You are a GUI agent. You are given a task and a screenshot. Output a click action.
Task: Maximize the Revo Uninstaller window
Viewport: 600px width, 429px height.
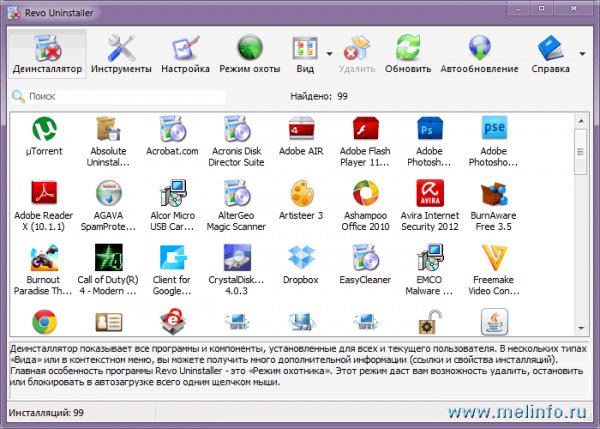point(541,8)
